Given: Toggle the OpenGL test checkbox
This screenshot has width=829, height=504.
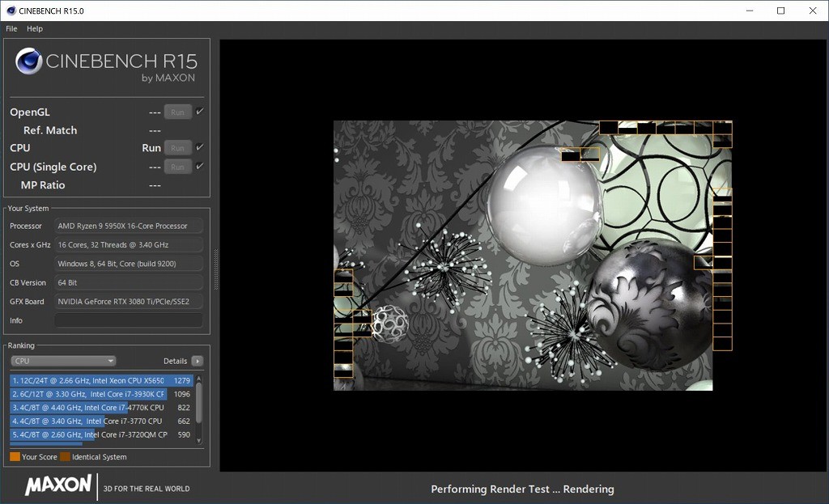Looking at the screenshot, I should point(199,112).
